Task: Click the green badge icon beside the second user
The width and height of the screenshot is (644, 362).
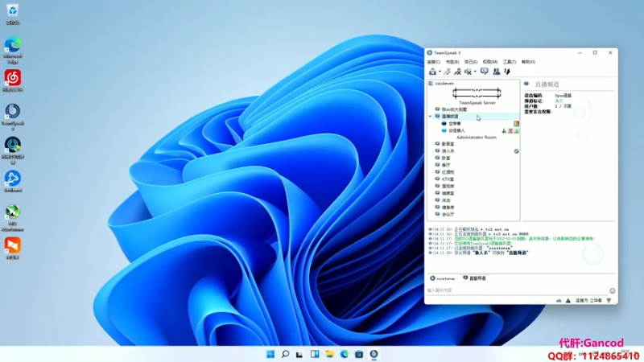Action: [x=517, y=131]
